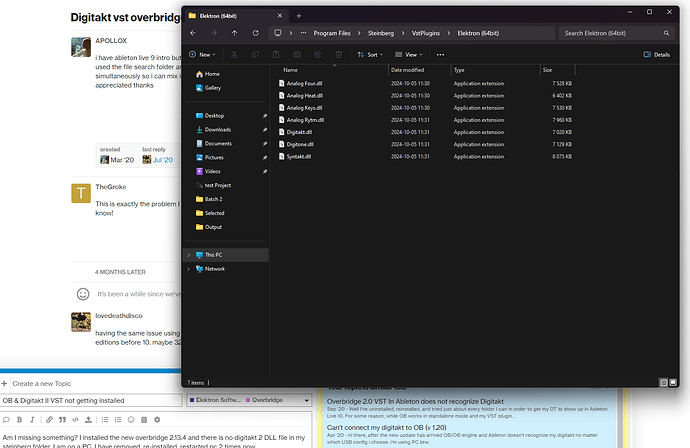Screen dimensions: 690x448
Task: Open the Sort dropdown in Explorer
Action: coord(370,55)
